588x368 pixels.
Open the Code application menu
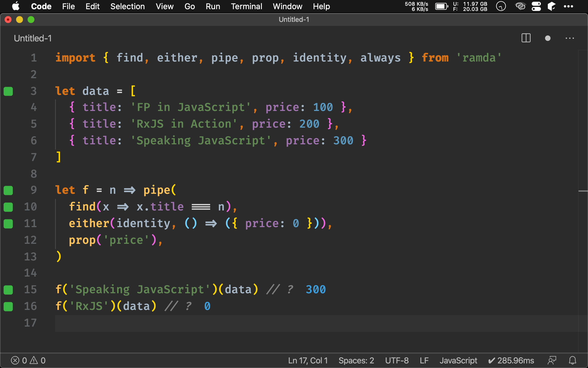41,6
